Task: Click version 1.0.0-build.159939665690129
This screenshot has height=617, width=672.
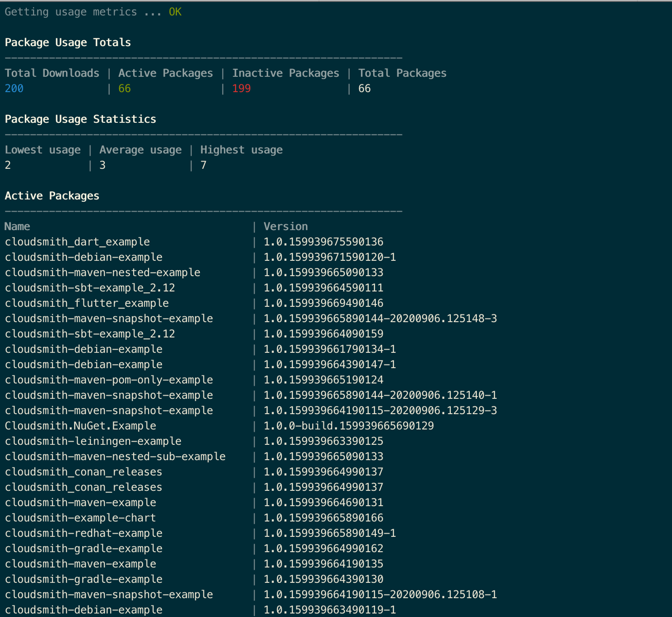Action: (x=348, y=426)
